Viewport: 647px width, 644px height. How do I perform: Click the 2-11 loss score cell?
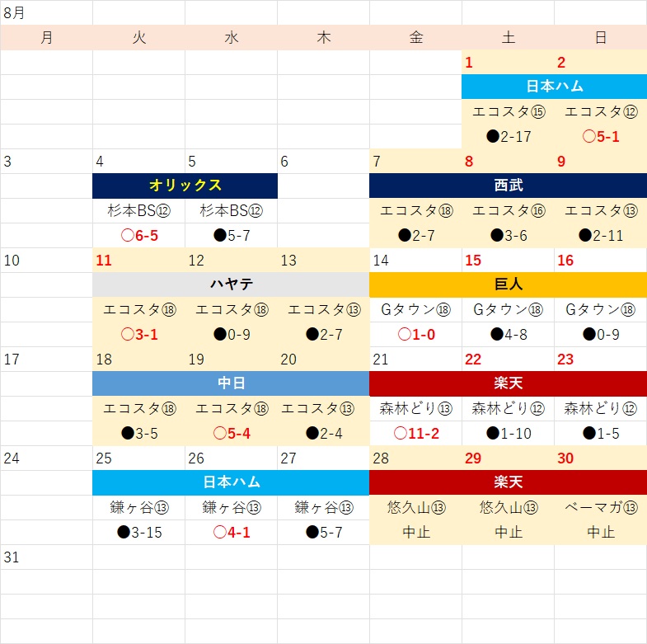[601, 236]
